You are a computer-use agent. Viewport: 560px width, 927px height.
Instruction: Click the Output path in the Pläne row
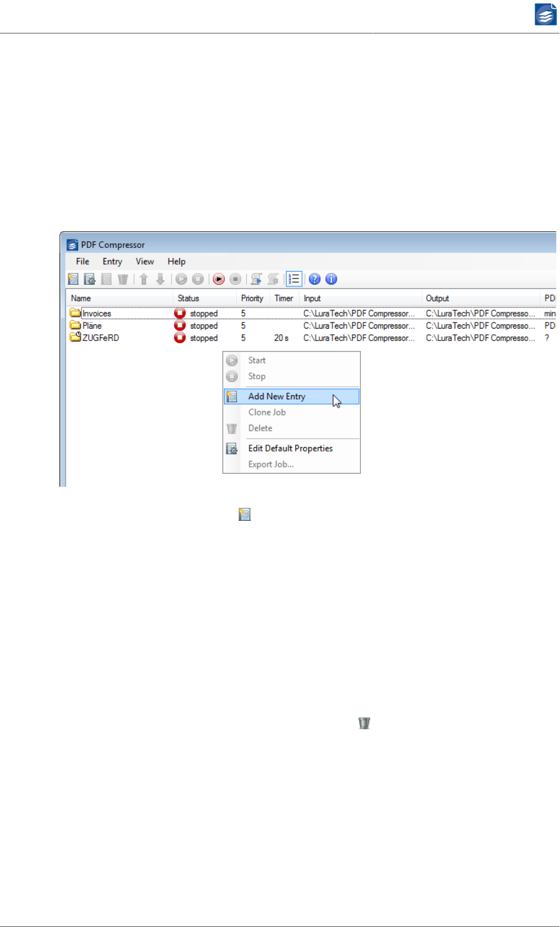coord(481,326)
